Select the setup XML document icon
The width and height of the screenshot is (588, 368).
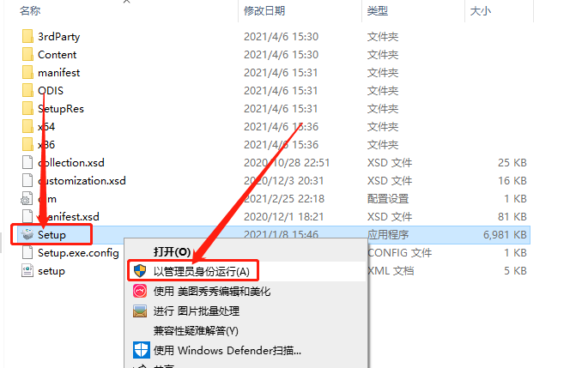coord(27,270)
